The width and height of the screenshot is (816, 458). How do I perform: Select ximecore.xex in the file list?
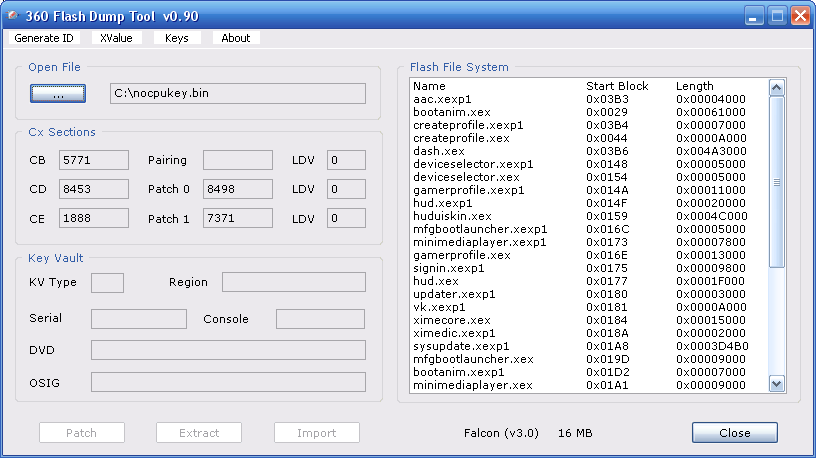click(x=588, y=320)
